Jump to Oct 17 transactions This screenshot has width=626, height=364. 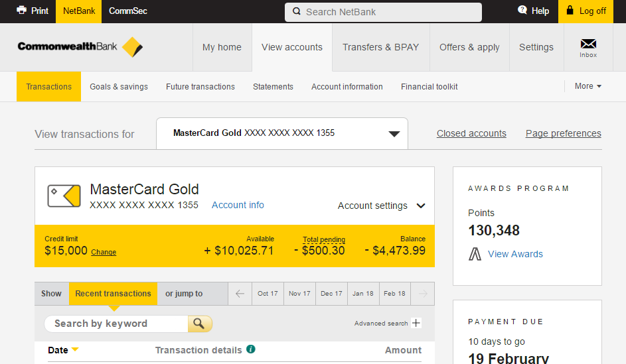click(x=268, y=294)
